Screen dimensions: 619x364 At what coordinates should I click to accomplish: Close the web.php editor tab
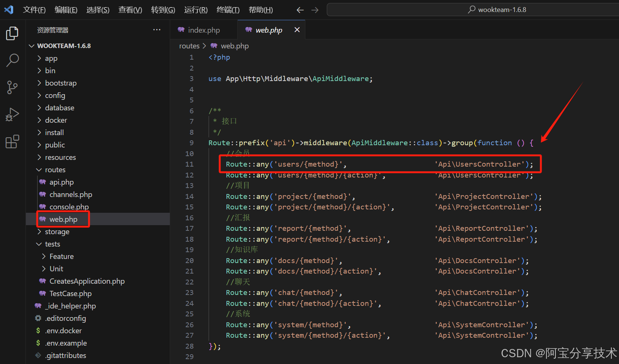(x=297, y=30)
